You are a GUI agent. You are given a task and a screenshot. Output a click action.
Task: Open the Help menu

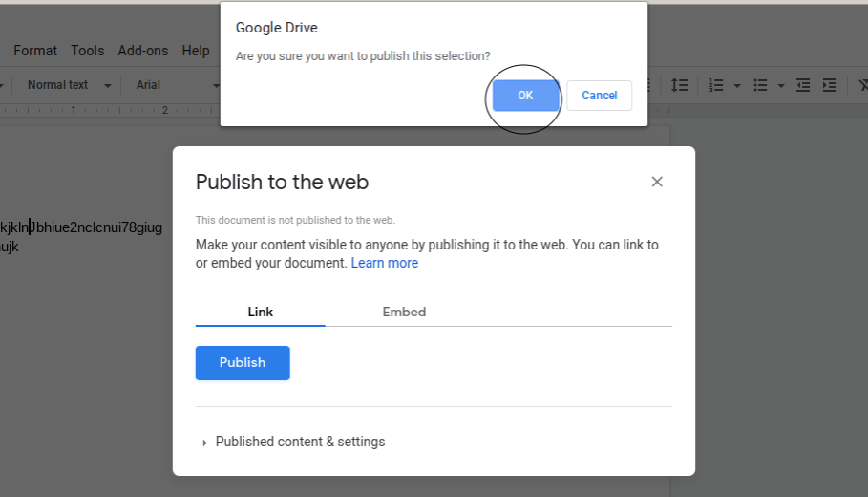click(x=196, y=51)
